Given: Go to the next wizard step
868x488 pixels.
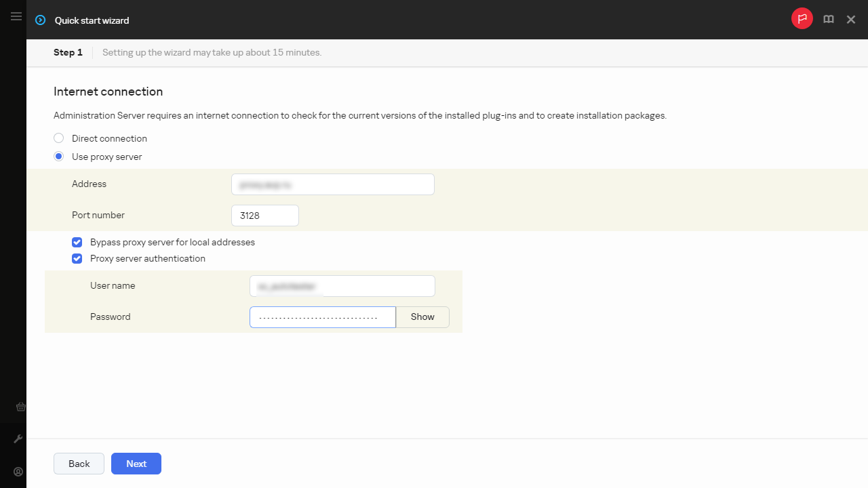Looking at the screenshot, I should [x=136, y=464].
